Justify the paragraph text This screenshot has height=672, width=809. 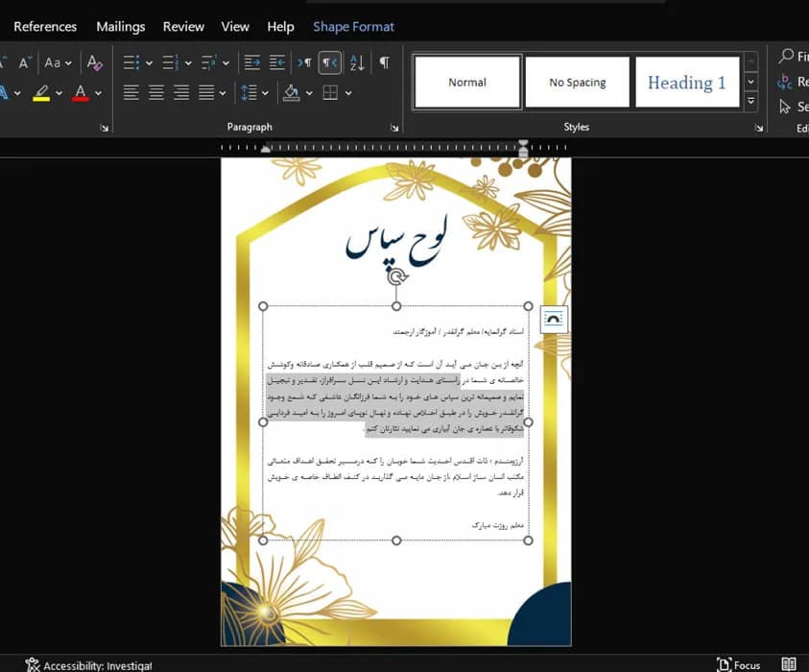(206, 93)
